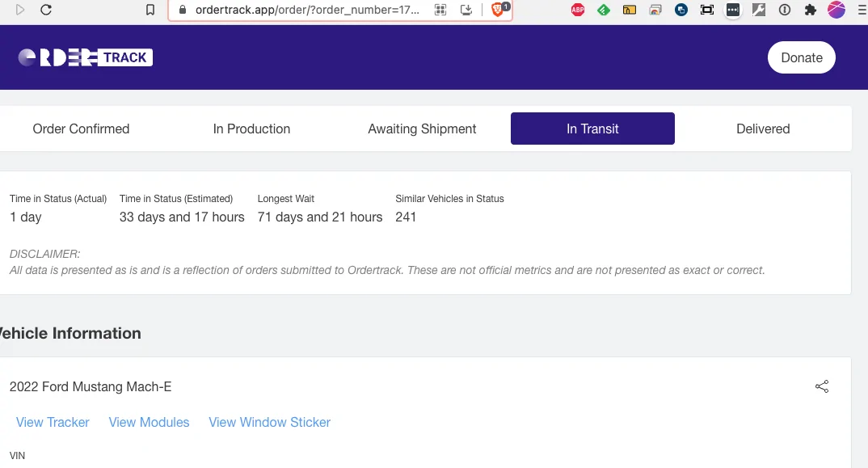
Task: Click the OrderTrack logo
Action: tap(85, 57)
